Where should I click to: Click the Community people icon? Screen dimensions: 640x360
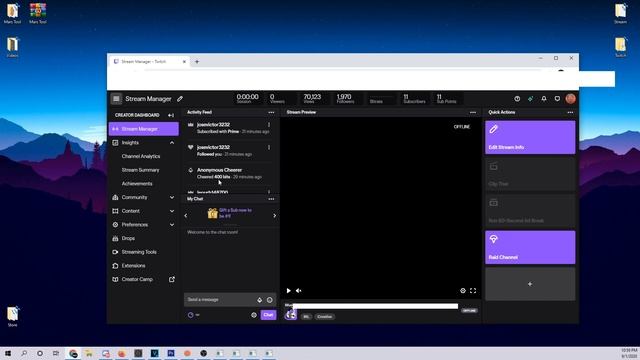pyautogui.click(x=115, y=198)
